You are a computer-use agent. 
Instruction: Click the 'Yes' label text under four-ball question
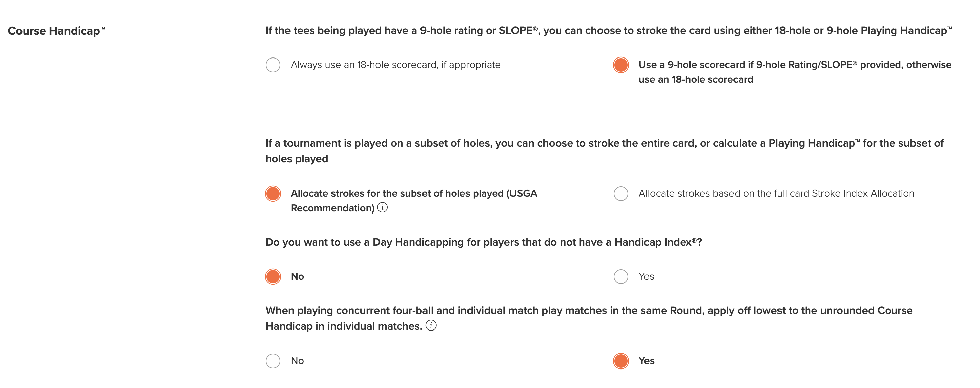click(x=646, y=361)
